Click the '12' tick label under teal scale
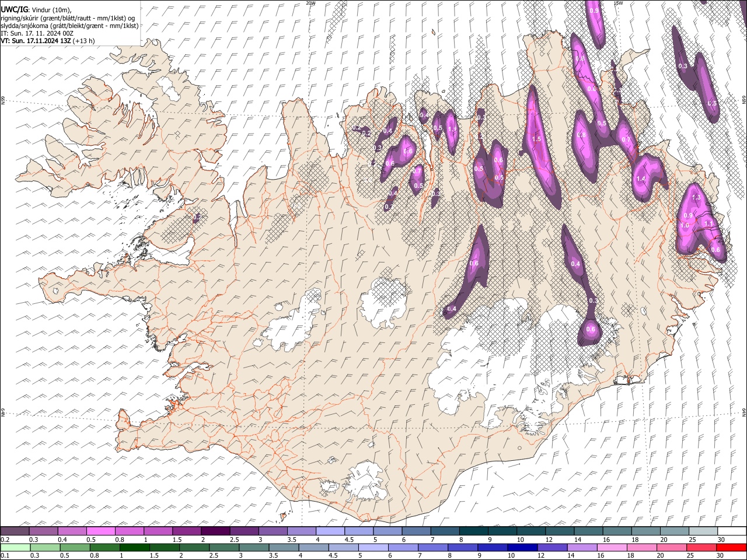This screenshot has width=747, height=560. pos(549,540)
